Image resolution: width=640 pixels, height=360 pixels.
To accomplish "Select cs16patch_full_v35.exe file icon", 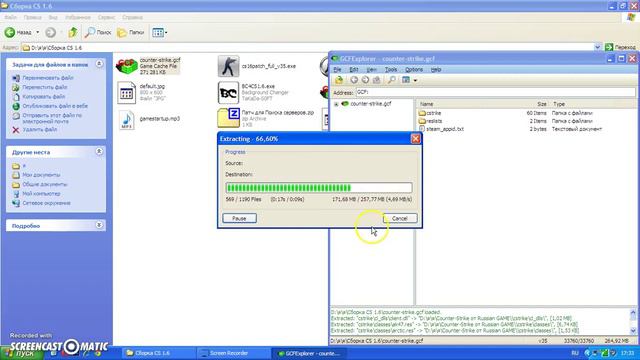I will pos(228,66).
